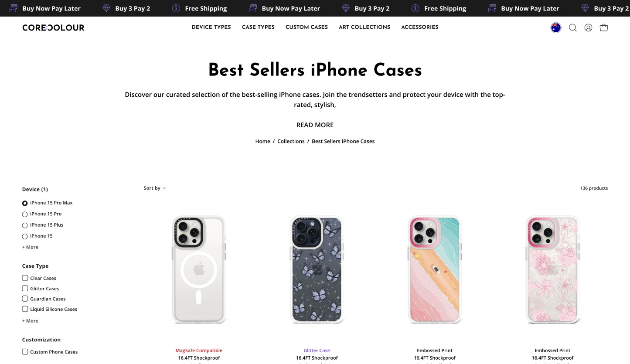630x364 pixels.
Task: Tick the Custom Phone Cases checkbox
Action: pos(25,352)
